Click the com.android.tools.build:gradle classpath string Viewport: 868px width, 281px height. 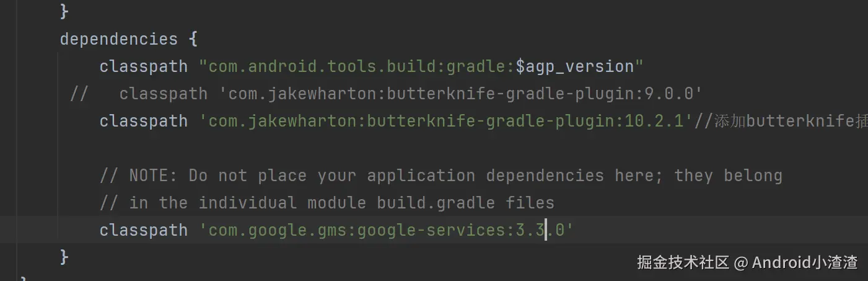click(421, 66)
